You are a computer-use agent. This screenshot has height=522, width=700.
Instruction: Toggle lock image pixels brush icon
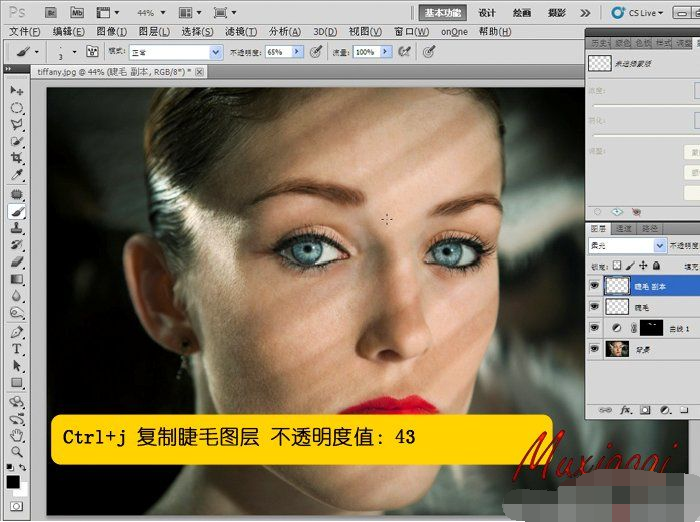point(630,266)
